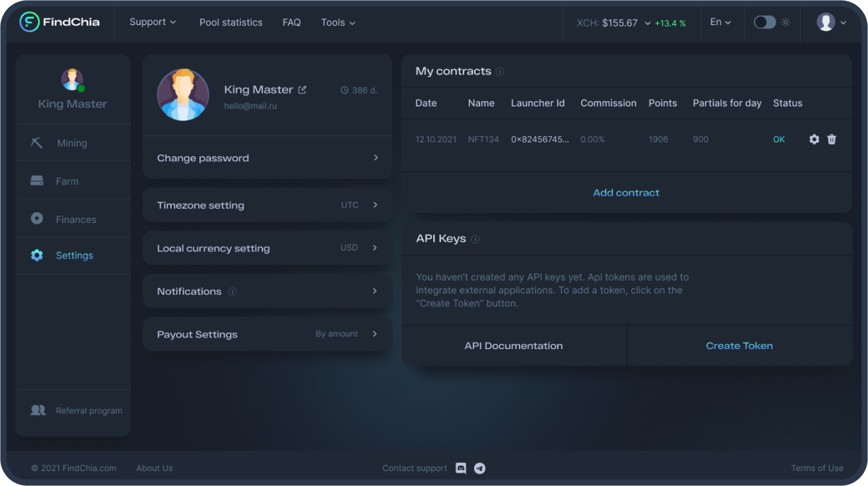Click info icon beside My contracts
This screenshot has height=486, width=868.
pos(500,72)
